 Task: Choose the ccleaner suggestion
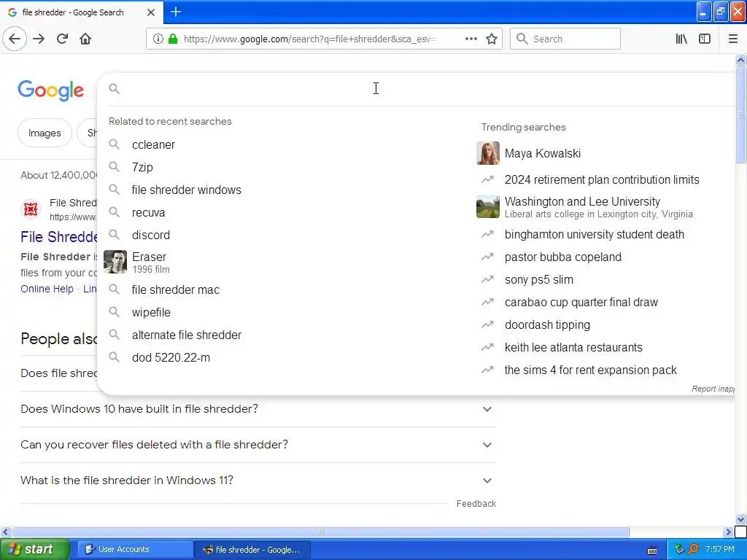[x=153, y=145]
